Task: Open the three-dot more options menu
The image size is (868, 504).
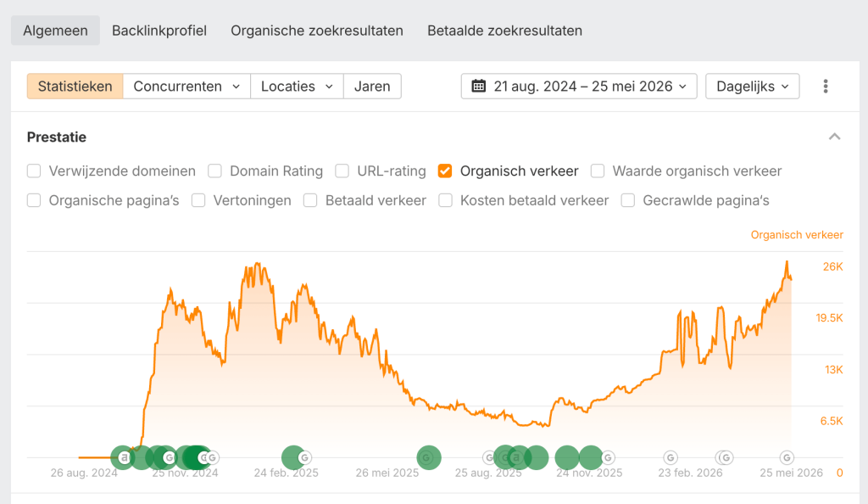Action: [826, 87]
